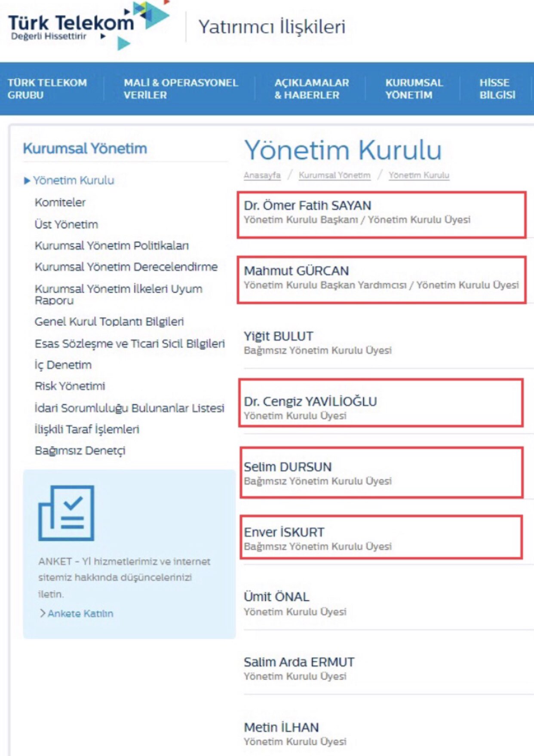Open the Hisse Bilgisi menu
The height and width of the screenshot is (756, 534).
click(497, 89)
